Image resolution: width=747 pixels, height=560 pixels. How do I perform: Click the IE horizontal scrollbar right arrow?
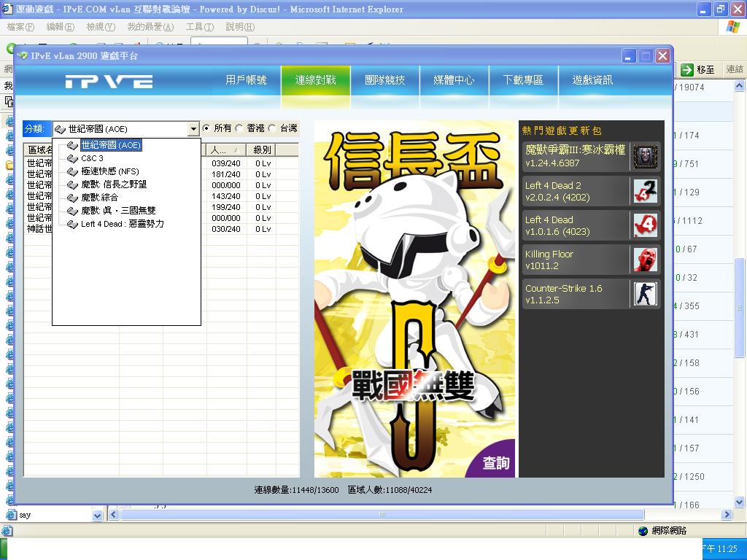pos(727,515)
